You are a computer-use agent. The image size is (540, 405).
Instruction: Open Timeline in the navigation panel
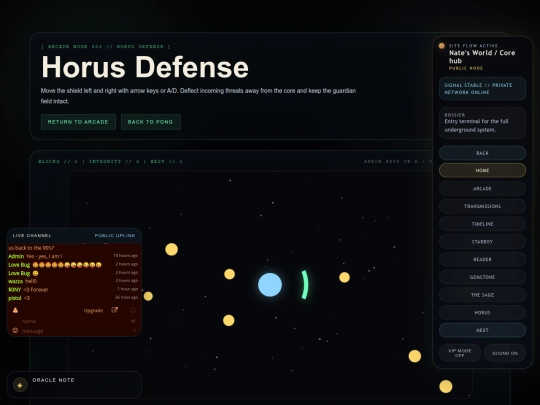(x=482, y=224)
